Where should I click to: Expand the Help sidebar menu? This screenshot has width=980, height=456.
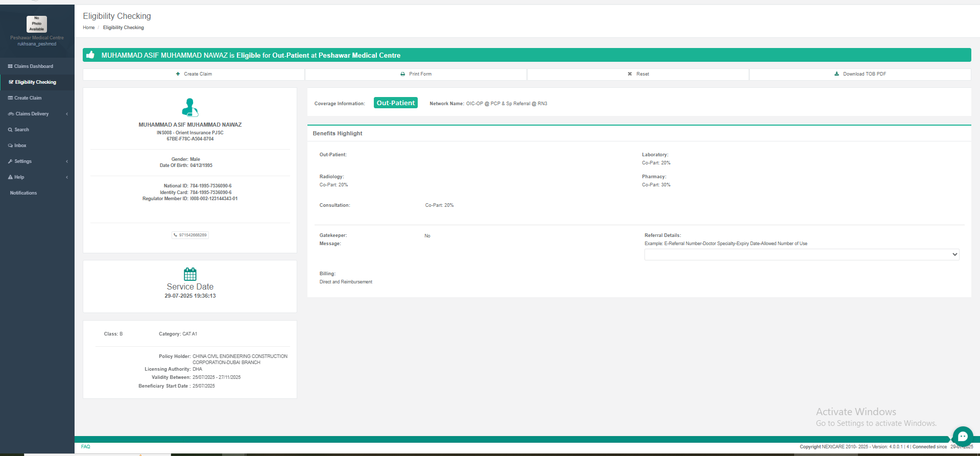[x=19, y=177]
